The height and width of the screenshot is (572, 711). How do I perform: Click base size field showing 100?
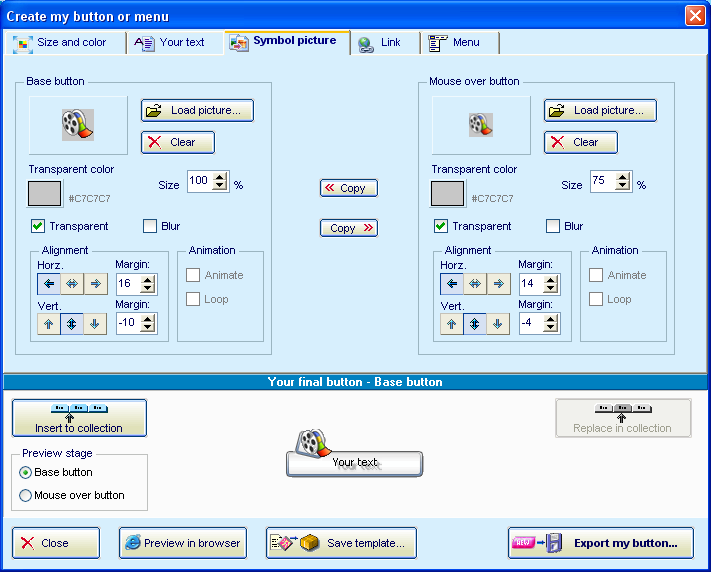(200, 181)
